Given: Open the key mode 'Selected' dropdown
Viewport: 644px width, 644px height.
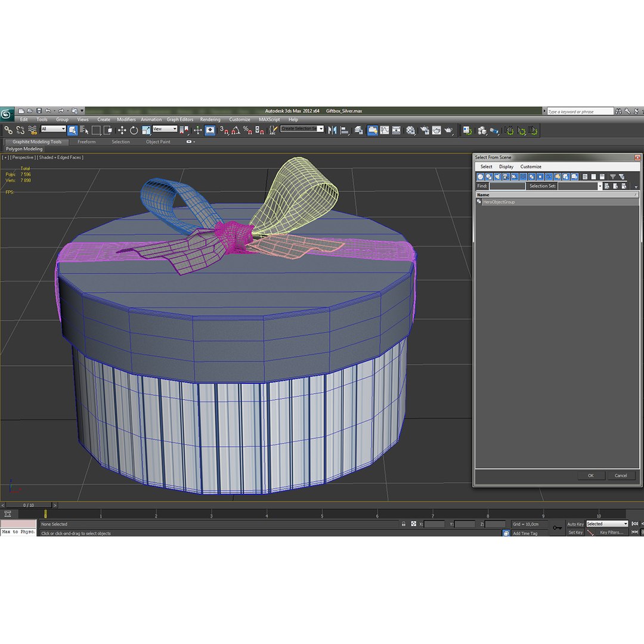Looking at the screenshot, I should tap(607, 524).
